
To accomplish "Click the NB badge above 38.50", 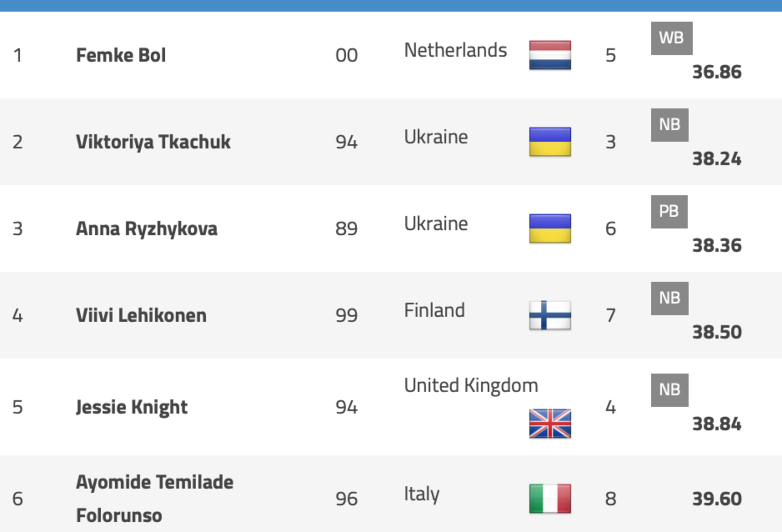I will coord(670,299).
